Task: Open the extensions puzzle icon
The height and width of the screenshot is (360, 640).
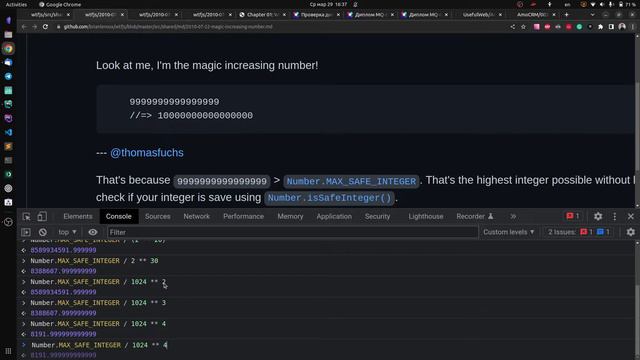Action: click(x=600, y=27)
